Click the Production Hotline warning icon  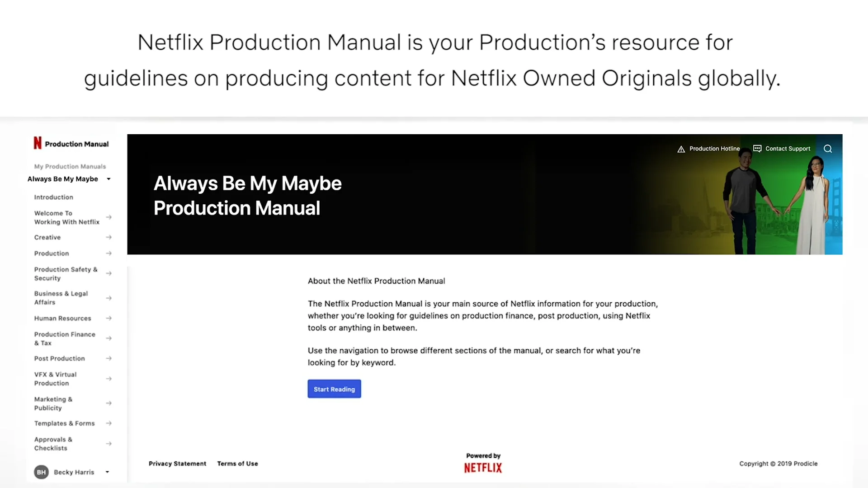coord(681,149)
